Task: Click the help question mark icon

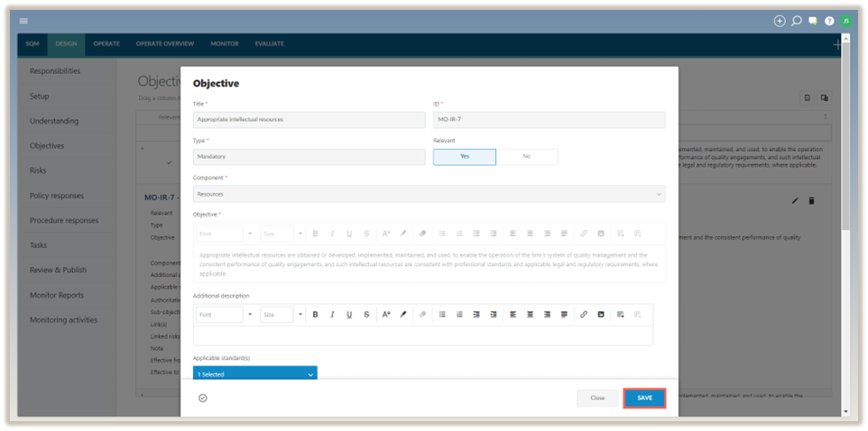Action: click(x=829, y=21)
